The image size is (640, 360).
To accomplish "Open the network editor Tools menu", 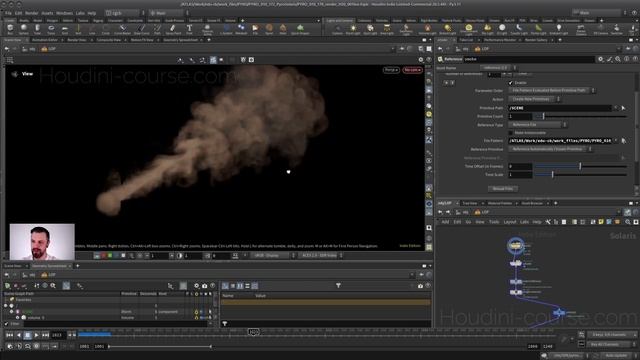I will pos(494,222).
